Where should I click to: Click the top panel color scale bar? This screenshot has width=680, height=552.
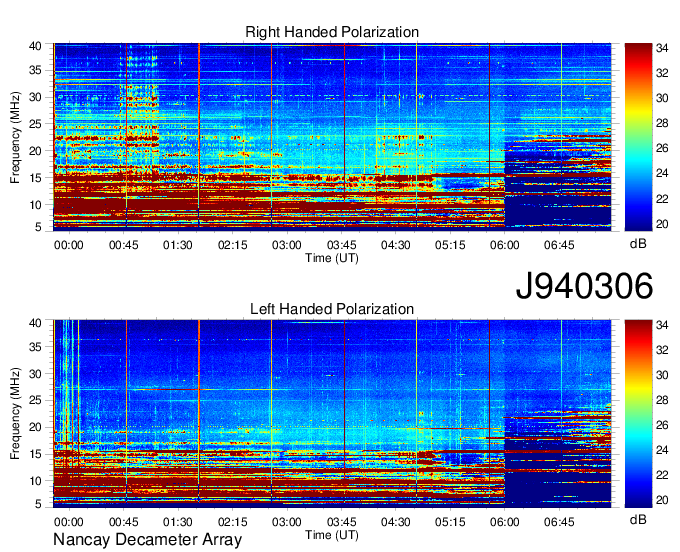pyautogui.click(x=638, y=136)
